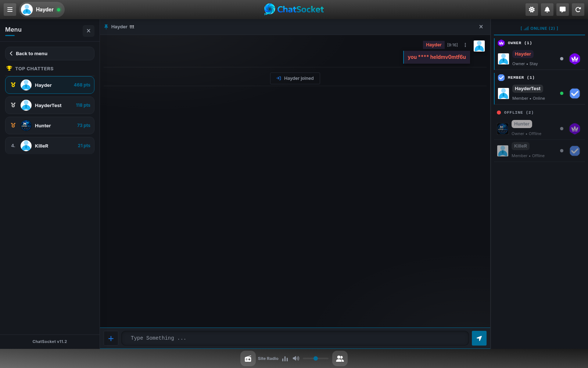Open Hunter in the offline list

click(x=539, y=129)
